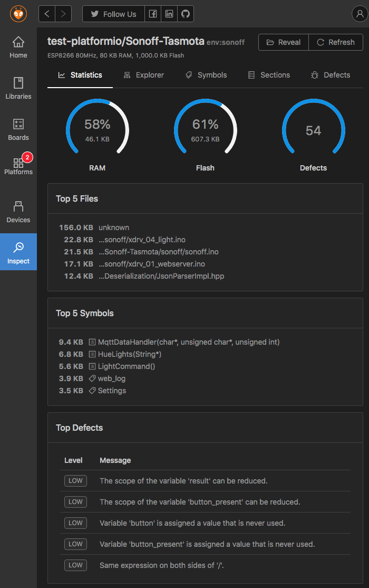Click the 'unknown' file entry
Image resolution: width=369 pixels, height=588 pixels.
click(x=114, y=227)
